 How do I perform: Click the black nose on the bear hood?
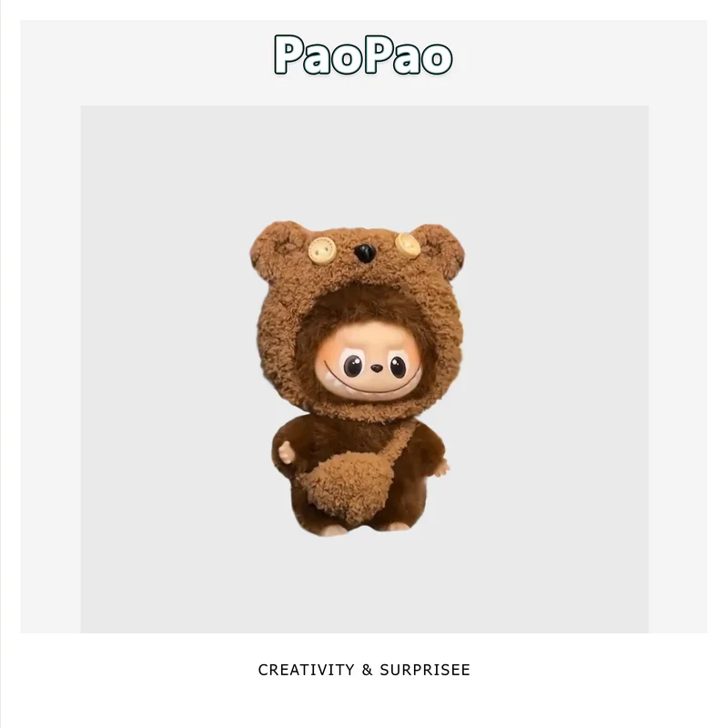(365, 253)
